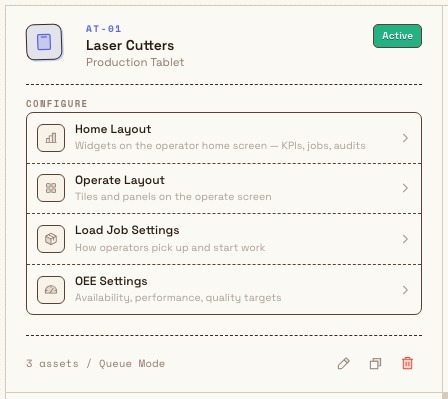Duplicate this config using the copy icon
This screenshot has height=399, width=448.
coord(376,363)
